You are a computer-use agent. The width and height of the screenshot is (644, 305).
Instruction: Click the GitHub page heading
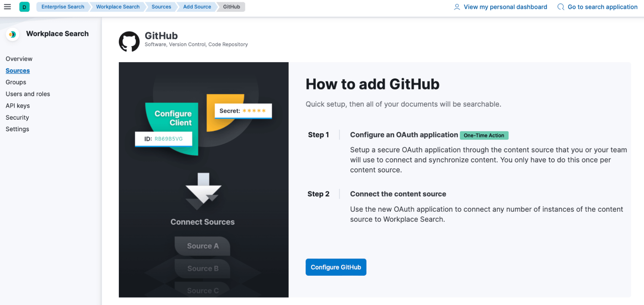tap(161, 35)
